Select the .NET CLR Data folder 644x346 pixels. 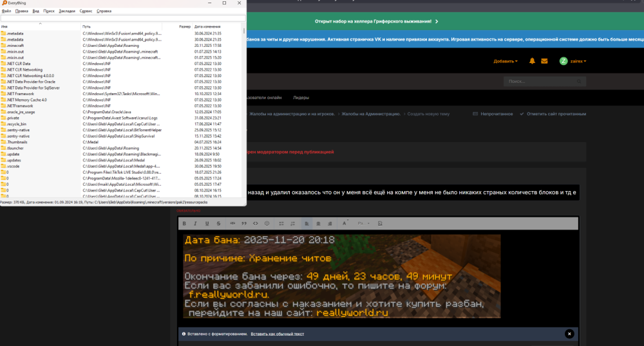coord(121,64)
